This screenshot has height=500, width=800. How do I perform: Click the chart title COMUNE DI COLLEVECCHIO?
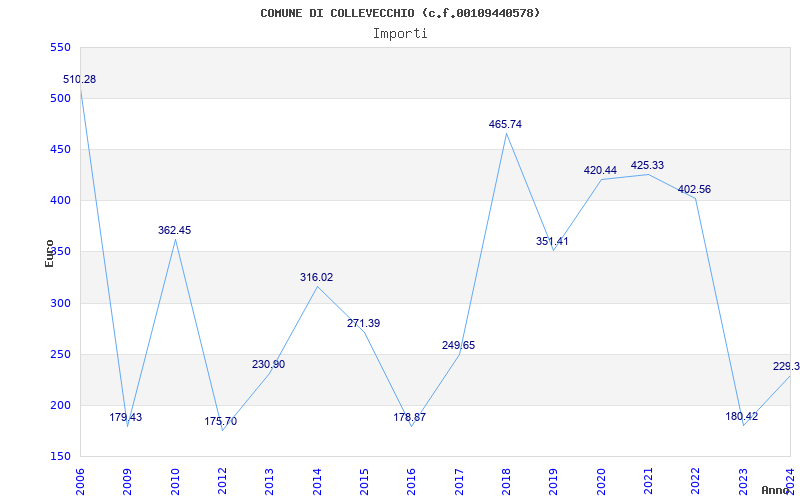click(400, 13)
